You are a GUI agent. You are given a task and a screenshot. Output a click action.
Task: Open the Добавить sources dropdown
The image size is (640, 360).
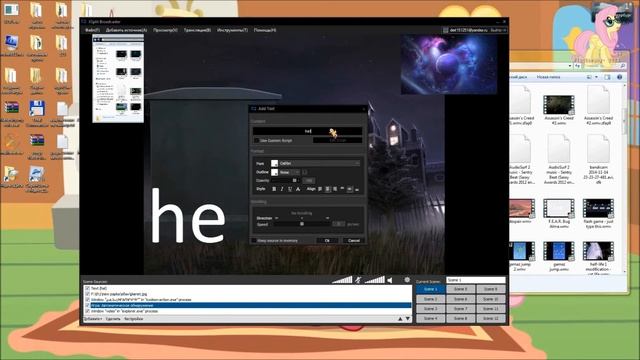click(93, 319)
